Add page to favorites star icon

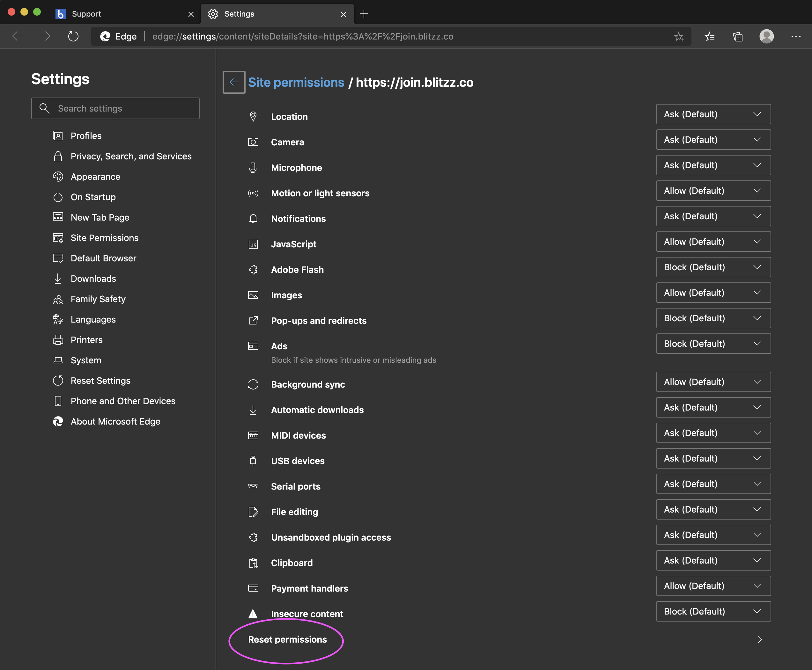click(678, 37)
